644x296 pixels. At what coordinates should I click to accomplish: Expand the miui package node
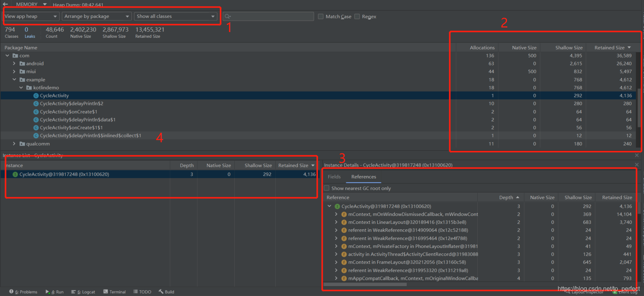point(14,72)
